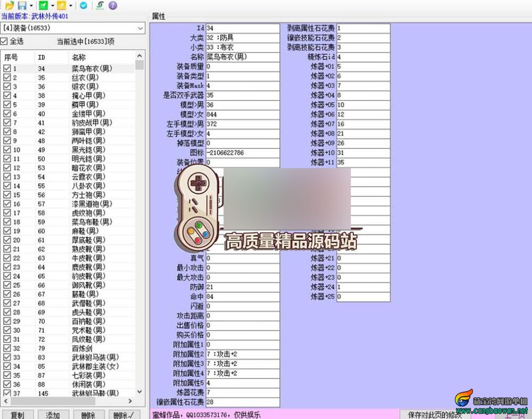This screenshot has height=419, width=532.
Task: Click the save disk icon
Action: pos(22,5)
